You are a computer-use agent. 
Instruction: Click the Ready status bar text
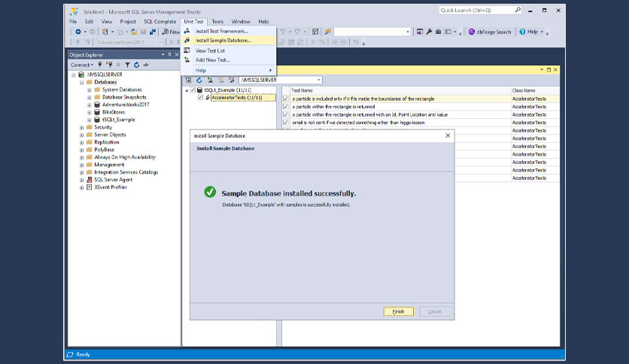[x=83, y=354]
